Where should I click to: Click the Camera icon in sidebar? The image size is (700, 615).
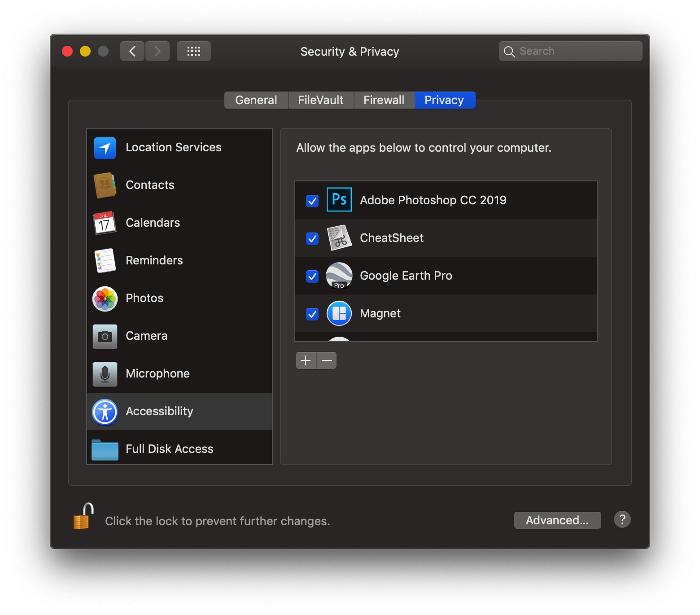tap(105, 336)
